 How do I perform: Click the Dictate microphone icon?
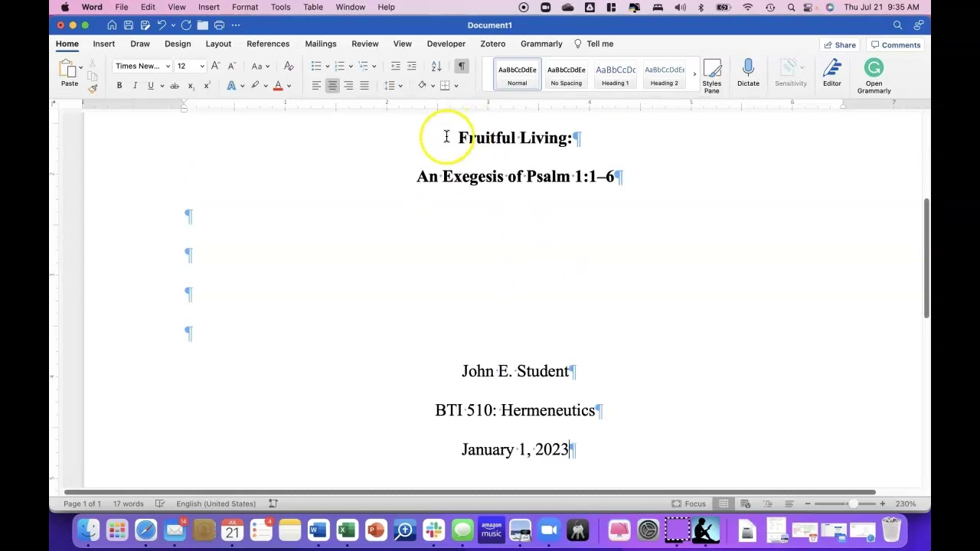(748, 73)
